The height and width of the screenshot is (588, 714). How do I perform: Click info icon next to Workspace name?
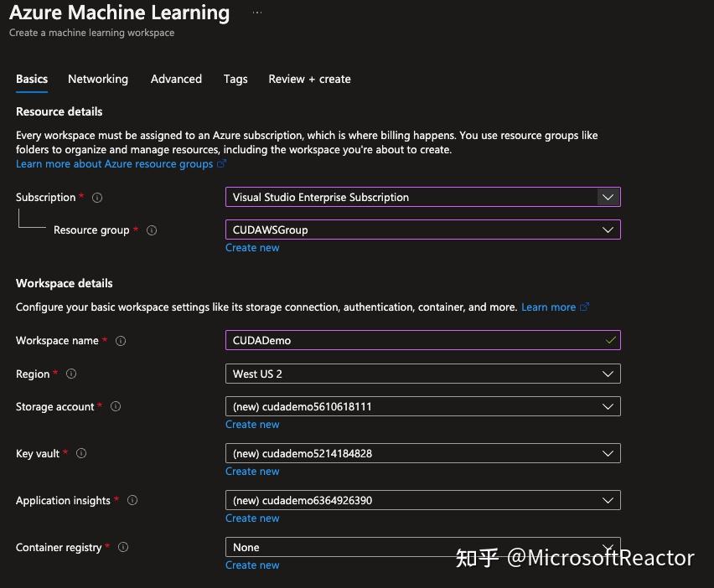(121, 341)
